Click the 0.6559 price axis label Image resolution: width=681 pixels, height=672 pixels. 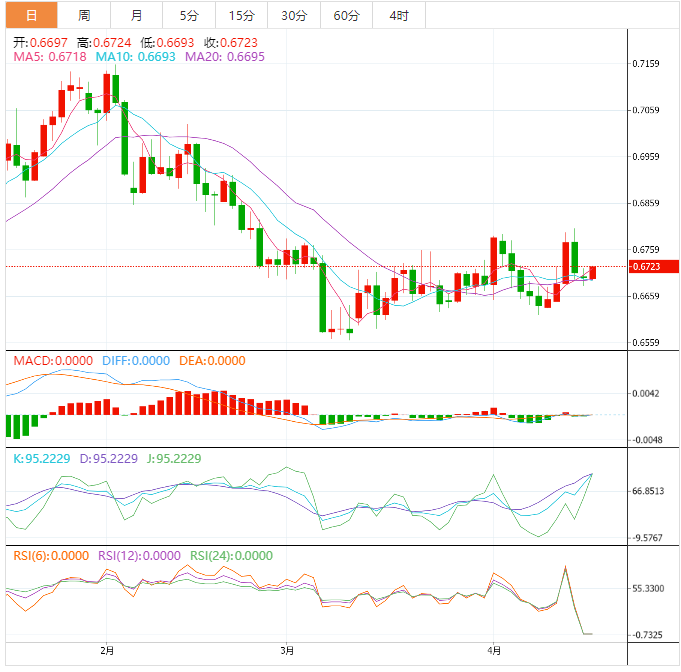pyautogui.click(x=646, y=343)
